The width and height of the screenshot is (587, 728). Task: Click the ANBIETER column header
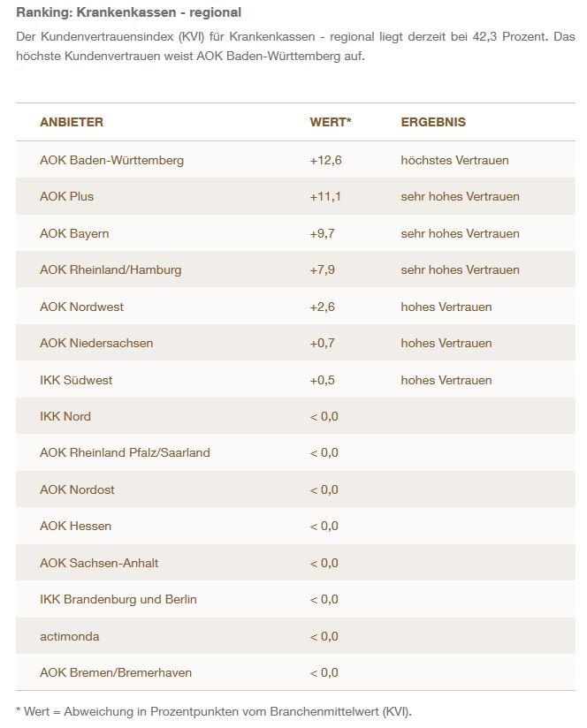click(72, 122)
